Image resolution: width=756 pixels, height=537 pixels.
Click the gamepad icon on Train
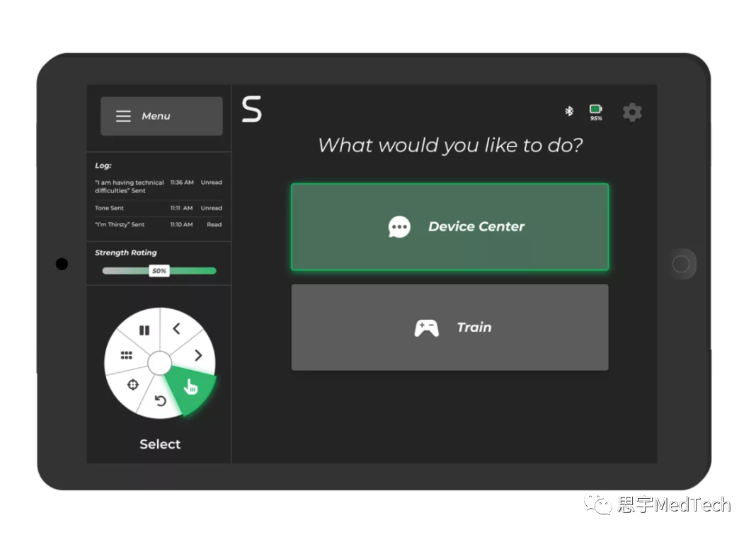coord(427,328)
